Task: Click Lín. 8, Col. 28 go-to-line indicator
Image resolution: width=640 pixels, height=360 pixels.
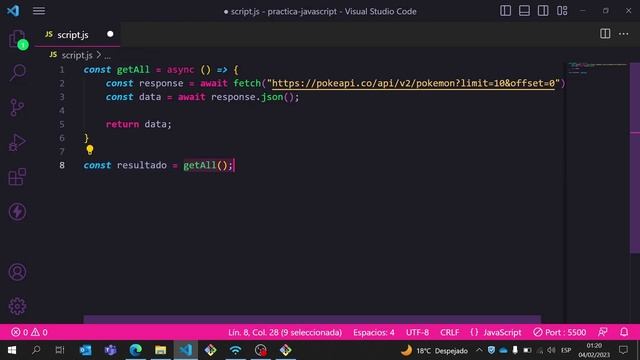Action: tap(285, 332)
